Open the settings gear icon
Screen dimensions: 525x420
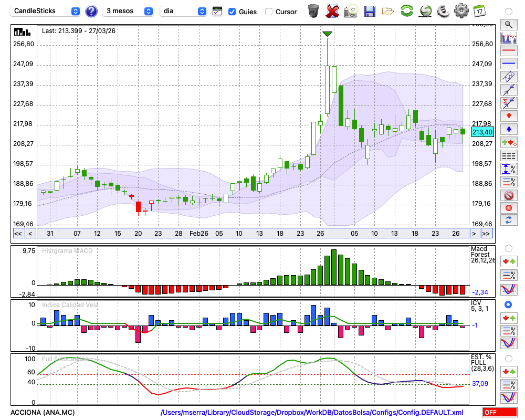tap(461, 11)
